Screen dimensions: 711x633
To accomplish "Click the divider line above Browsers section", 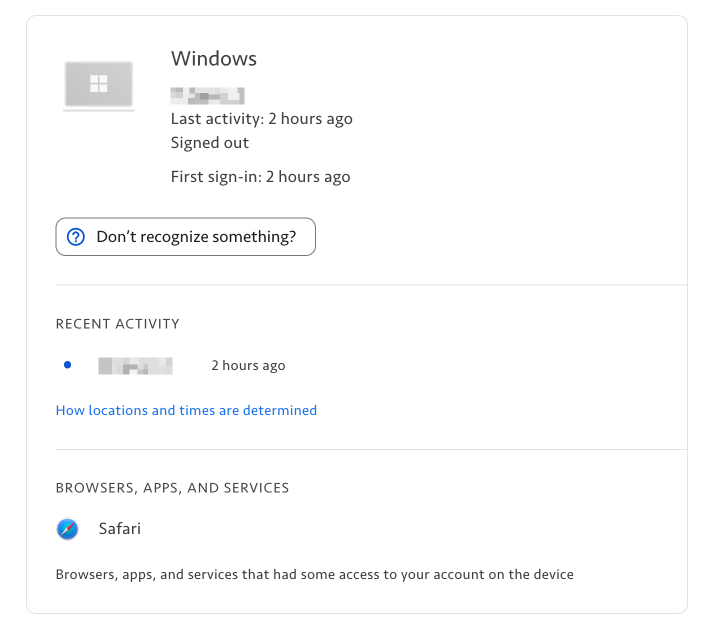I will click(370, 450).
